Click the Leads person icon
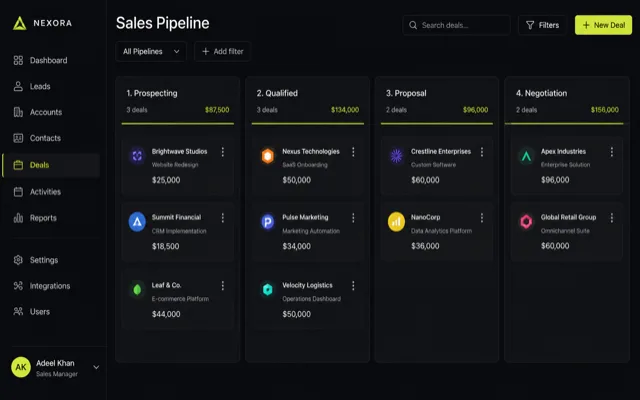Viewport: 640px width, 400px height. (x=18, y=87)
